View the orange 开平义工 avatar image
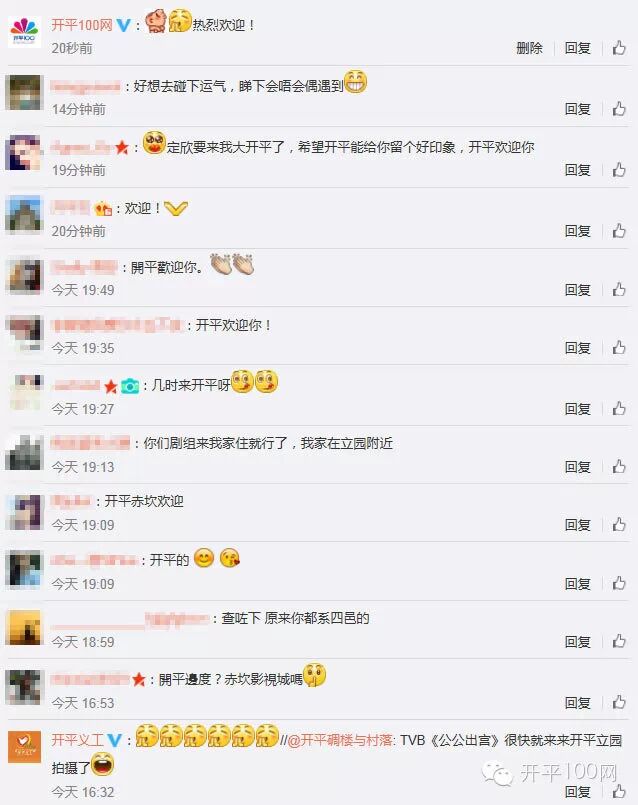 (24, 747)
